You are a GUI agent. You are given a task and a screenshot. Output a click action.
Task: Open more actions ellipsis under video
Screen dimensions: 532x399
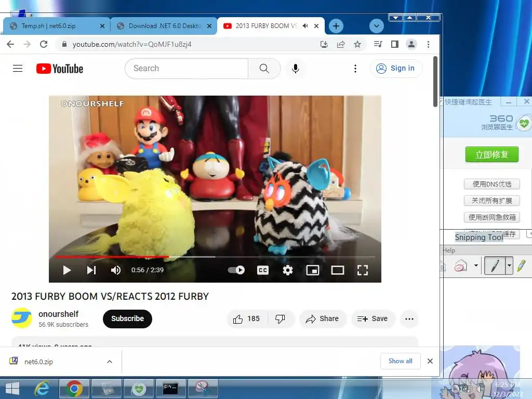point(409,319)
